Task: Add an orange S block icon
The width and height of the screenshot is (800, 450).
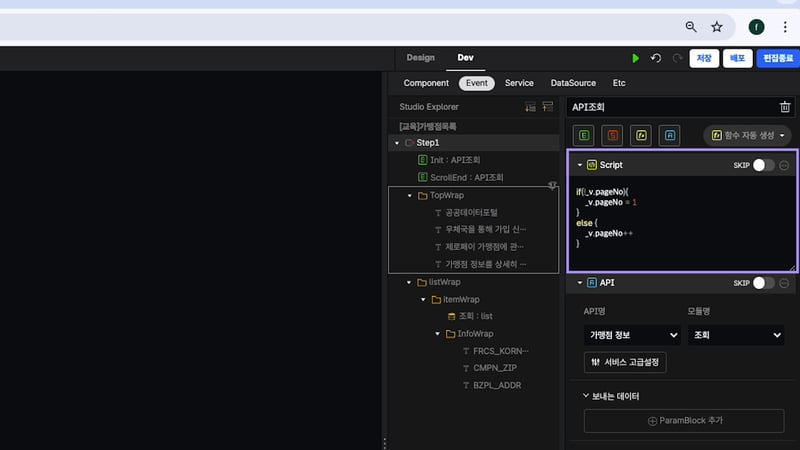Action: coord(612,135)
